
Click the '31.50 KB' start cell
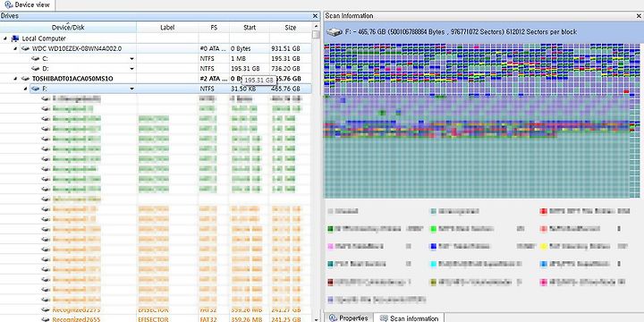[244, 89]
